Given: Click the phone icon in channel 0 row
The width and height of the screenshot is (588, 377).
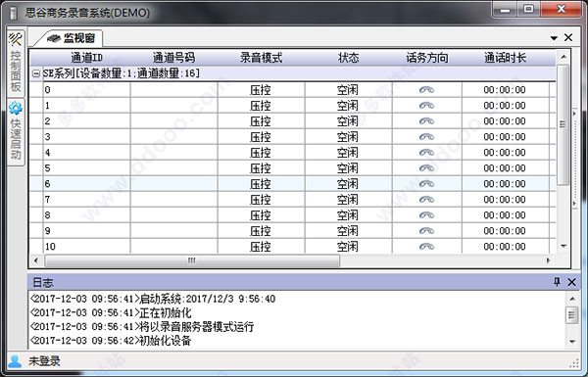Looking at the screenshot, I should pos(426,90).
